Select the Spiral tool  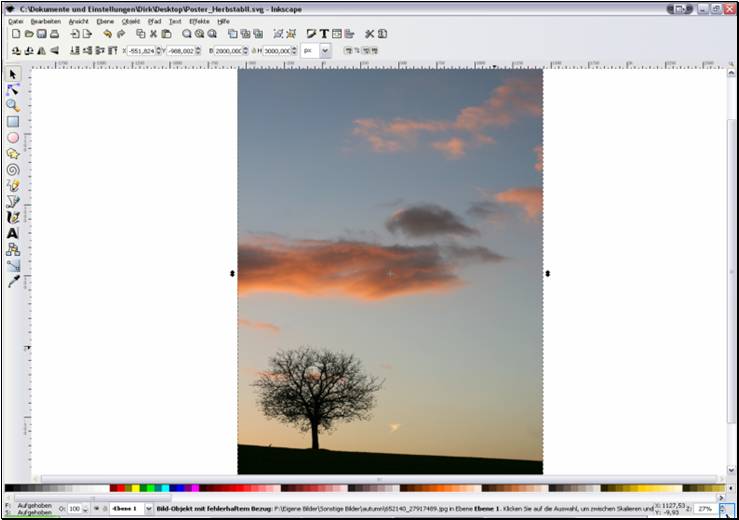(13, 170)
